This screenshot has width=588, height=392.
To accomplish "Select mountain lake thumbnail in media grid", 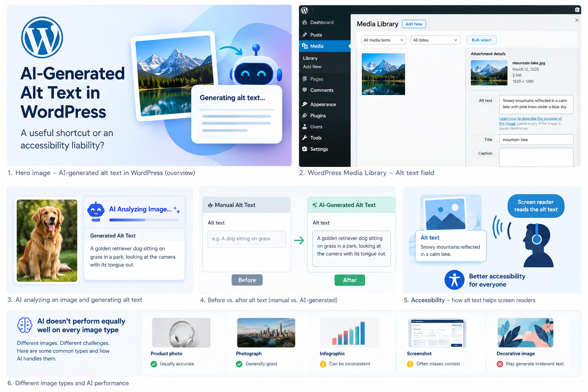I will click(x=383, y=74).
